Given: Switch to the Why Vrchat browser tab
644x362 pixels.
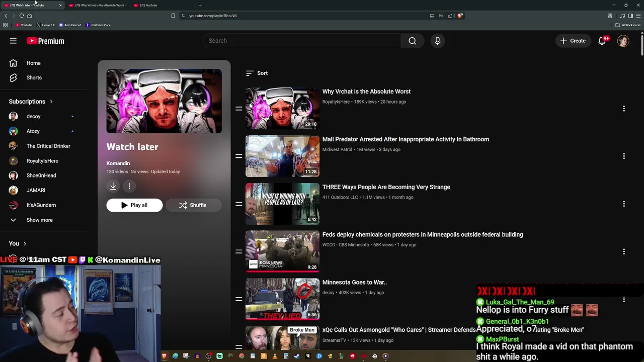Looking at the screenshot, I should tap(98, 5).
